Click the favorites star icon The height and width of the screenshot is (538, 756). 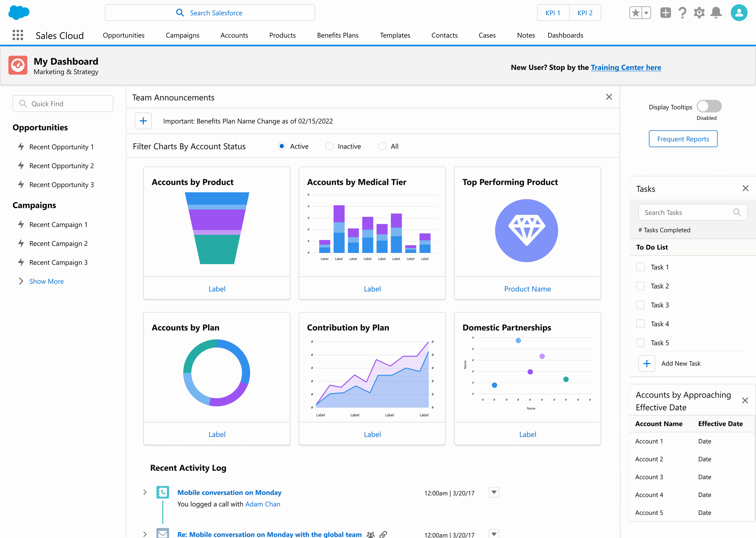[636, 13]
